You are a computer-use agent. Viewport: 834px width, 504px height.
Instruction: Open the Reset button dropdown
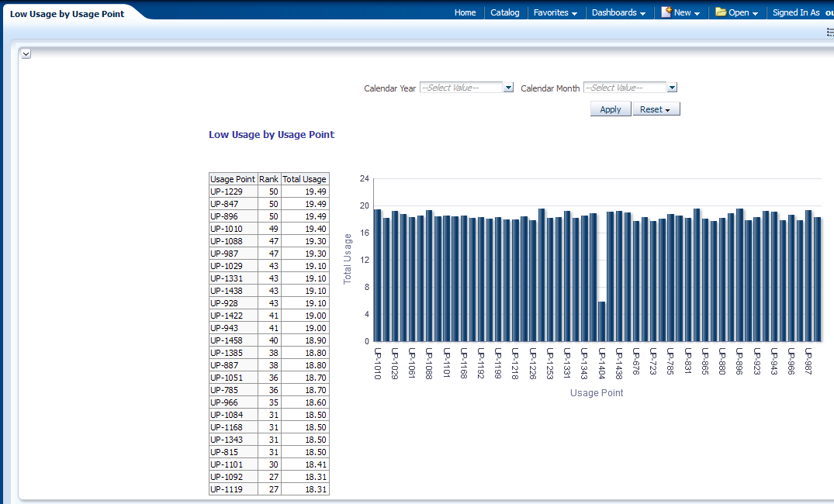coord(656,109)
